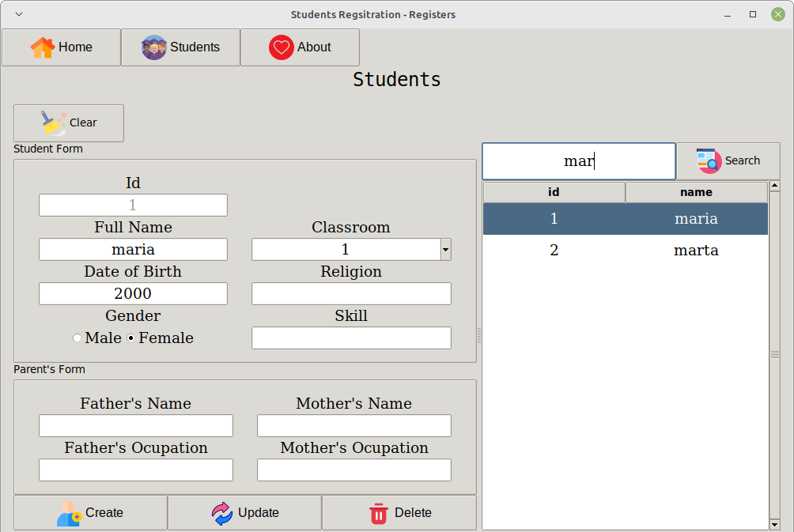This screenshot has height=532, width=794.
Task: Open the Classroom dropdown
Action: (x=444, y=249)
